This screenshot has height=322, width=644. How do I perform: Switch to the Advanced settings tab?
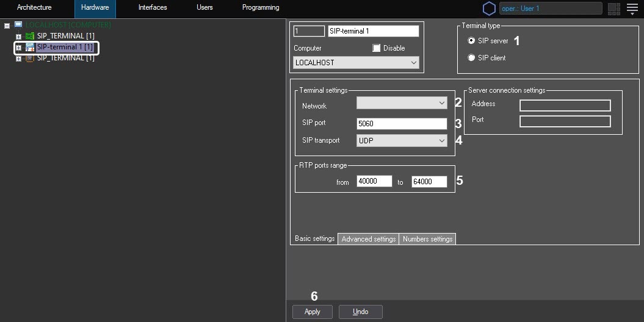368,239
